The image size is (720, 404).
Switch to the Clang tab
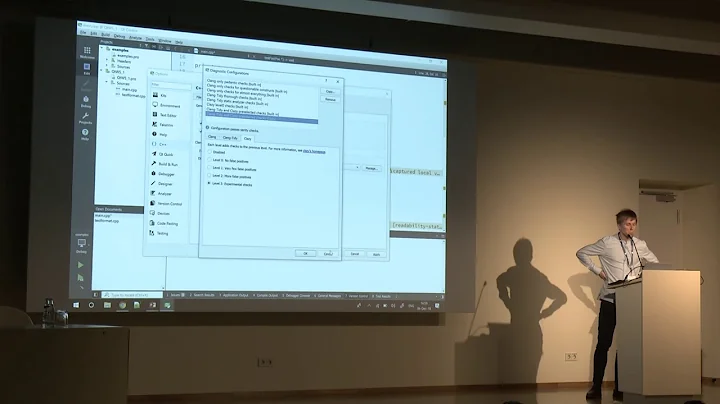pos(212,137)
